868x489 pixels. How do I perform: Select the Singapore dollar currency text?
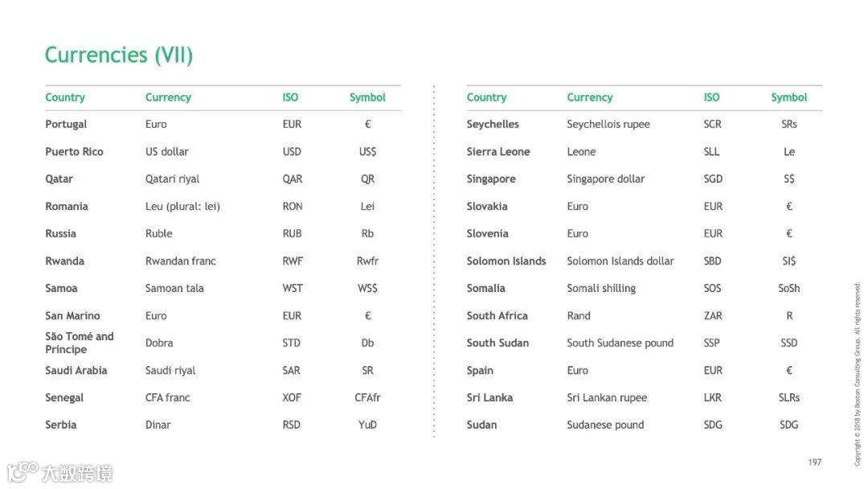[605, 179]
